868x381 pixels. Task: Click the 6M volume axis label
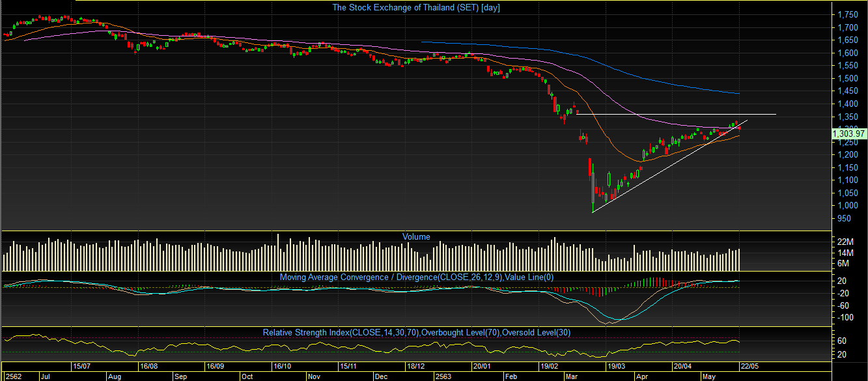[x=843, y=263]
